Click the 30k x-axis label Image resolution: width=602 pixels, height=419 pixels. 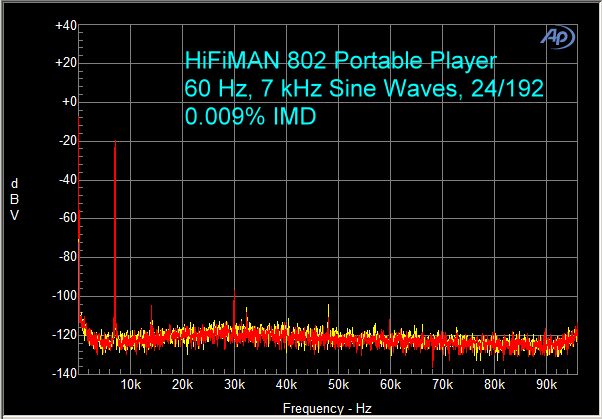click(234, 385)
